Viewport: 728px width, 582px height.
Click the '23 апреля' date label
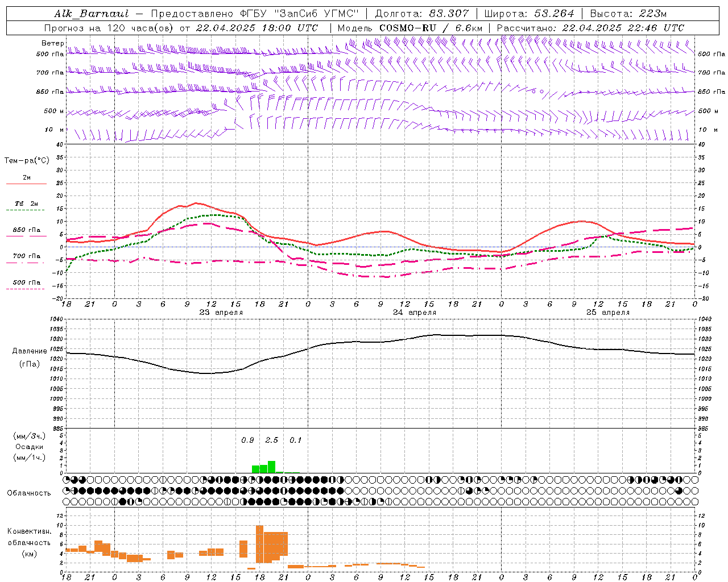pos(221,312)
